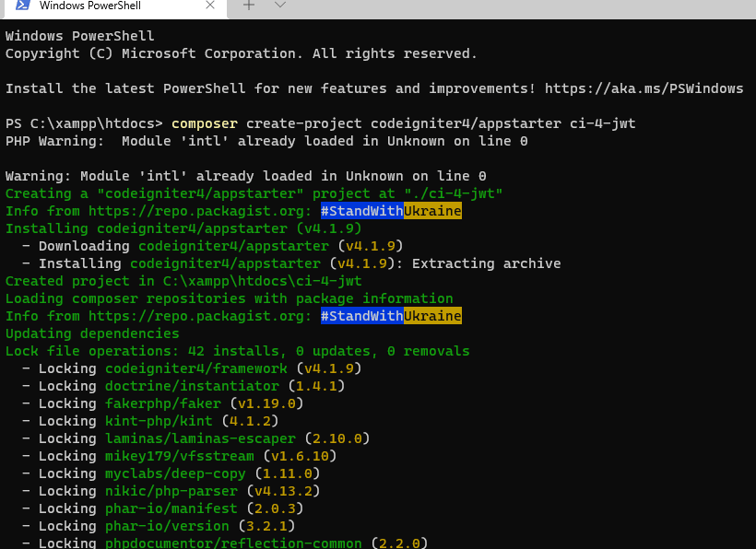Image resolution: width=756 pixels, height=549 pixels.
Task: Open a new terminal tab
Action: pyautogui.click(x=249, y=6)
